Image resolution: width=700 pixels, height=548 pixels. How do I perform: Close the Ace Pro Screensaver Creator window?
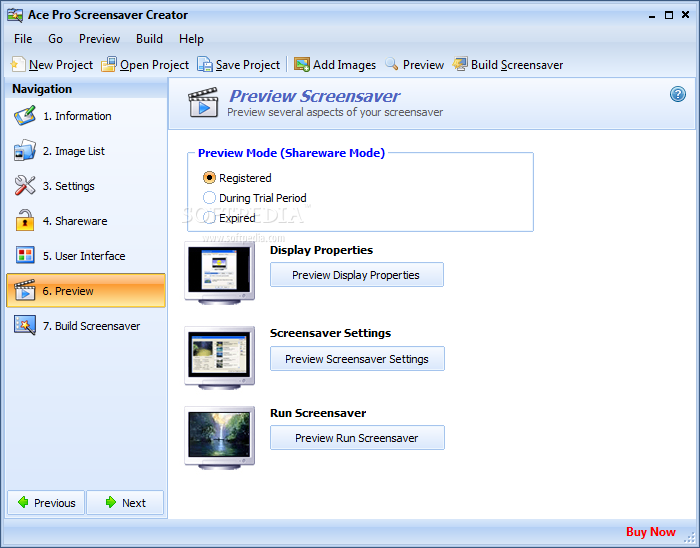[685, 15]
